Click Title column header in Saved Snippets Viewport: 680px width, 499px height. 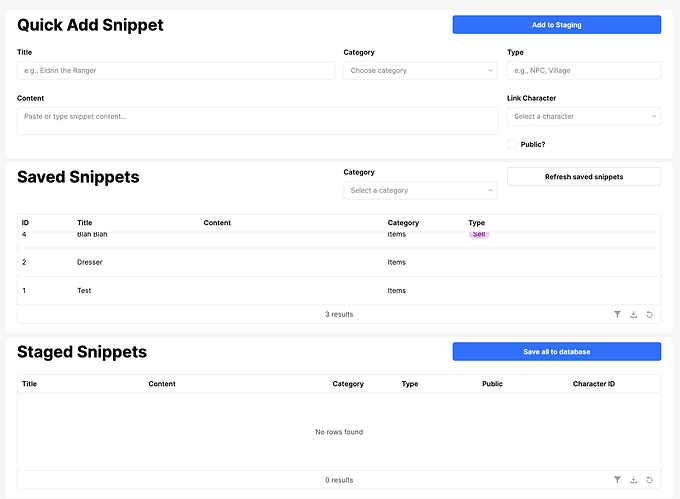point(84,223)
